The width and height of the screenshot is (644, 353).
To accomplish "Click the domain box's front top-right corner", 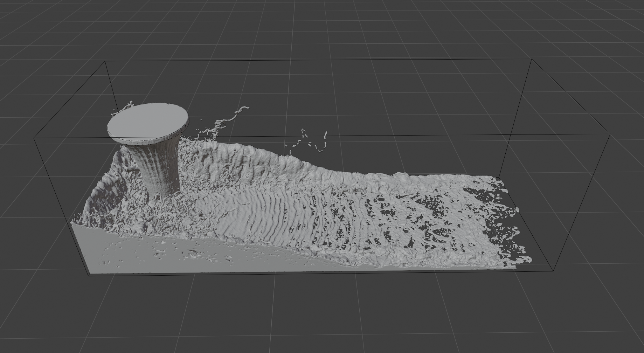I will point(610,134).
